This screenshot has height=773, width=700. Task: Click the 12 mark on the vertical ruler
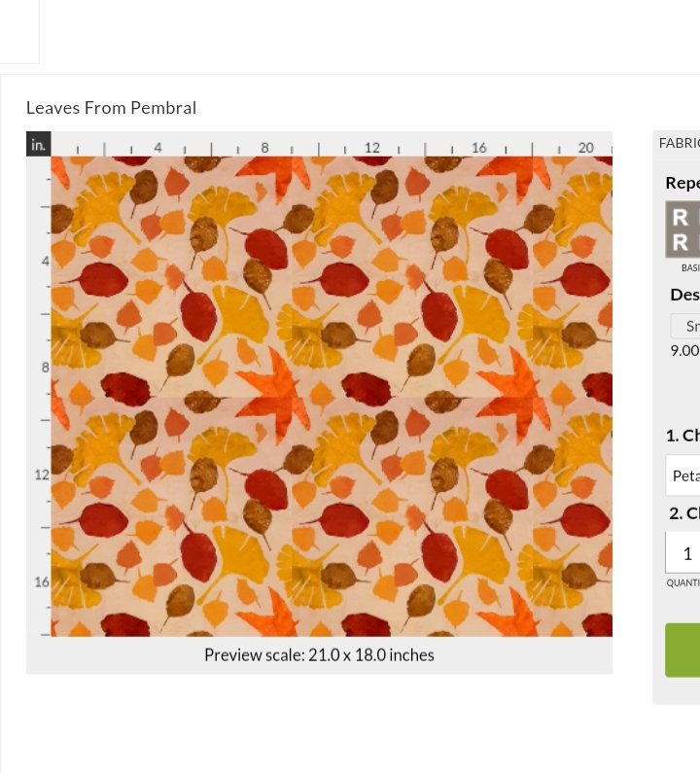click(43, 474)
